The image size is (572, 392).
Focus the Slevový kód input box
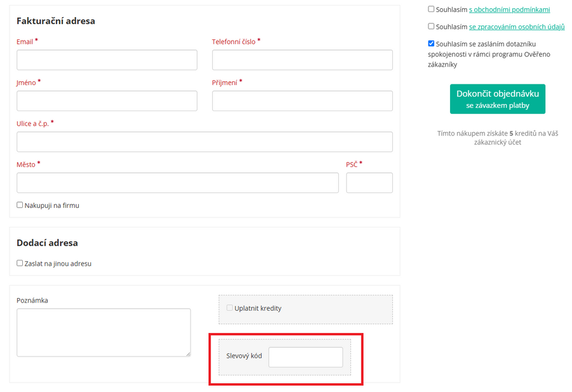click(x=305, y=357)
